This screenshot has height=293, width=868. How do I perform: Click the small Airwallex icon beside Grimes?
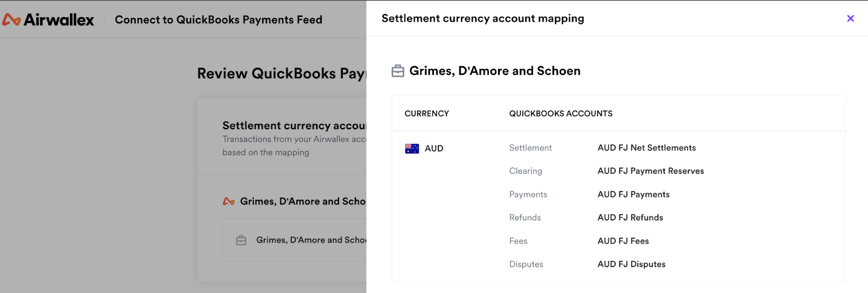[228, 201]
